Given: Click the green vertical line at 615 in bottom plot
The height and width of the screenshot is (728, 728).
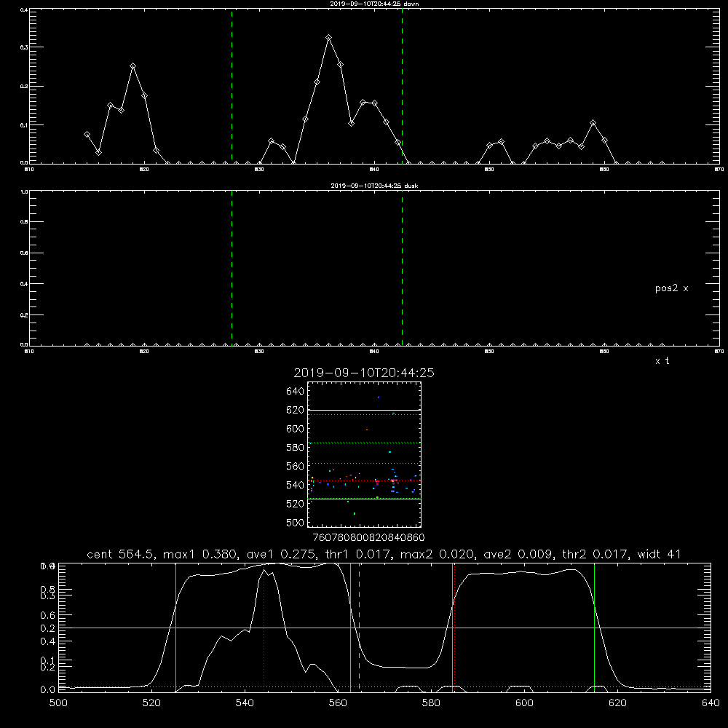Looking at the screenshot, I should coord(594,628).
